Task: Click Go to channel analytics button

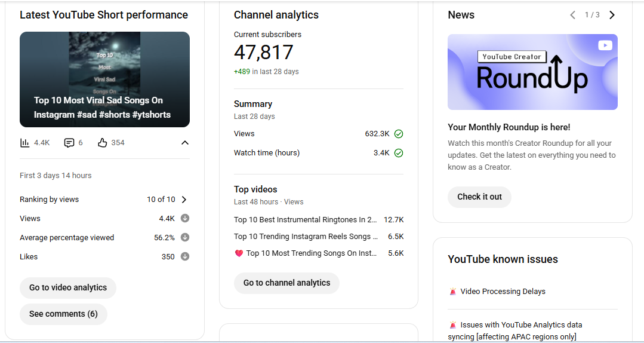Action: [x=286, y=283]
